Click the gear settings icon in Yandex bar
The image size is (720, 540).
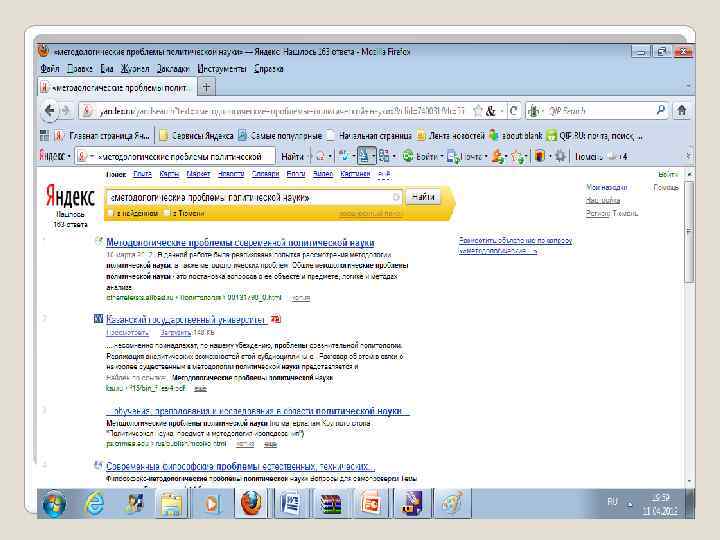(x=560, y=156)
